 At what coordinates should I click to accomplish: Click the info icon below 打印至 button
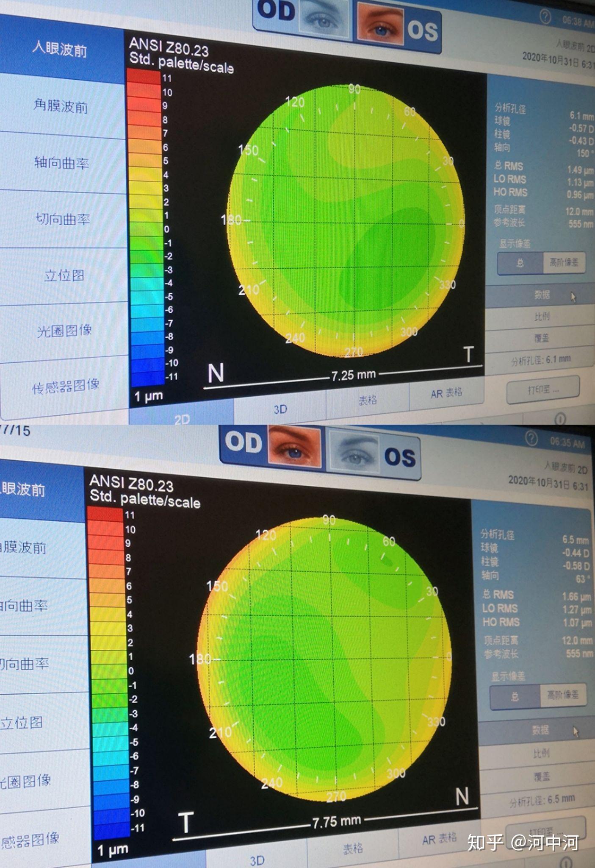coord(560,418)
